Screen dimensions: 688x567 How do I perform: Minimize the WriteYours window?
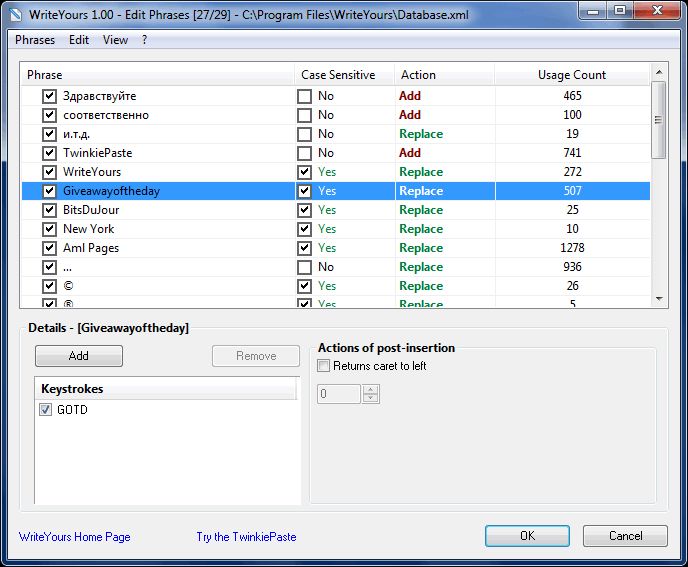pos(592,11)
